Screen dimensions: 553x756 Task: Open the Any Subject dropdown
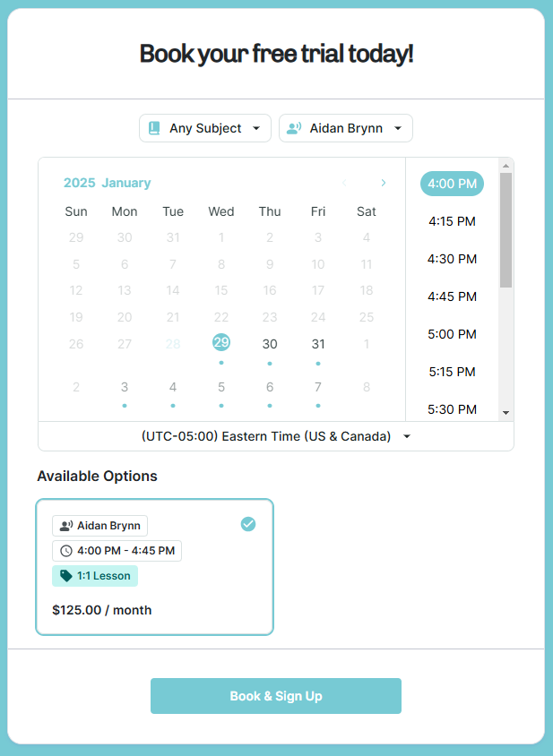204,128
